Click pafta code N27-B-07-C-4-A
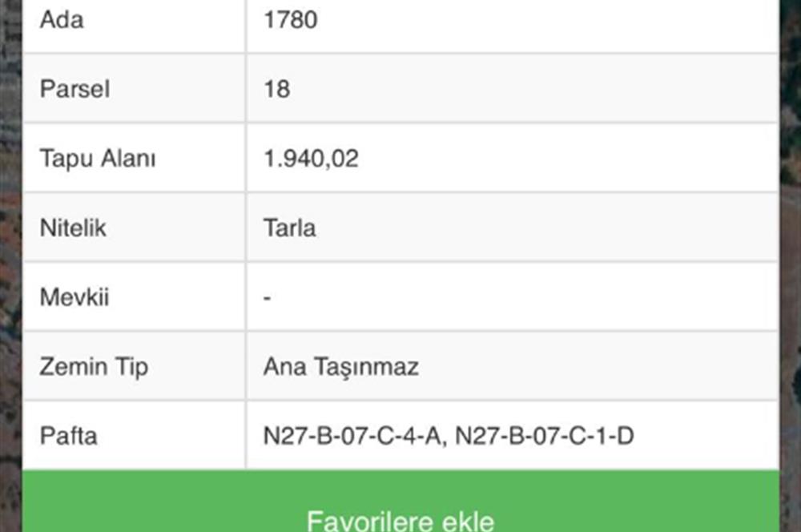The width and height of the screenshot is (801, 532). tap(353, 437)
